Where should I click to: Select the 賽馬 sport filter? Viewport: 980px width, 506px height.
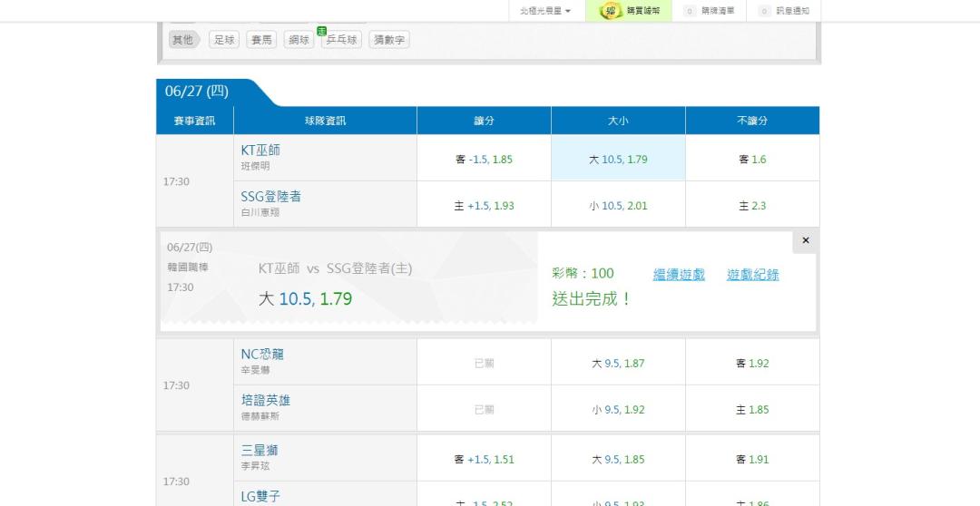click(261, 39)
